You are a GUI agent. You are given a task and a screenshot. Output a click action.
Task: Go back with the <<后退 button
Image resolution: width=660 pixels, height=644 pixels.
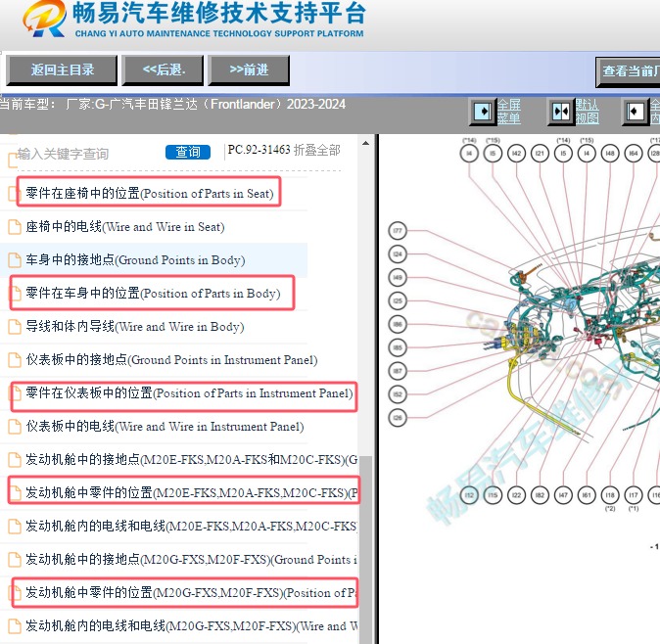(x=163, y=69)
